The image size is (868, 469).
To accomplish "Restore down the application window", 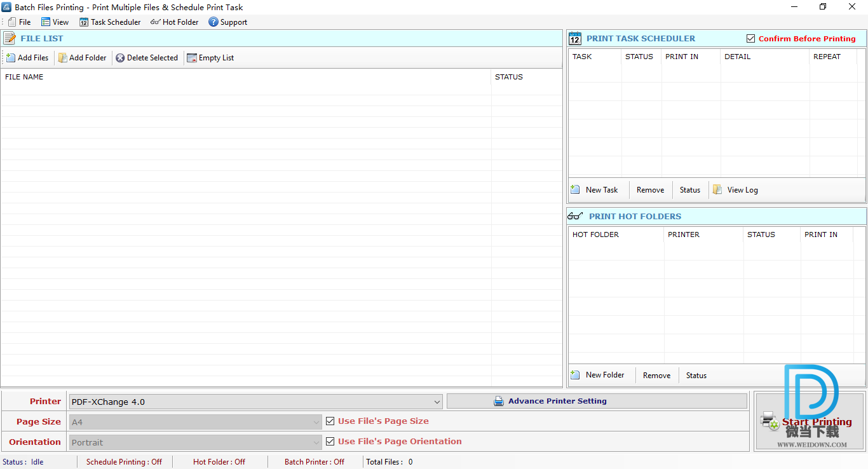I will pyautogui.click(x=823, y=7).
